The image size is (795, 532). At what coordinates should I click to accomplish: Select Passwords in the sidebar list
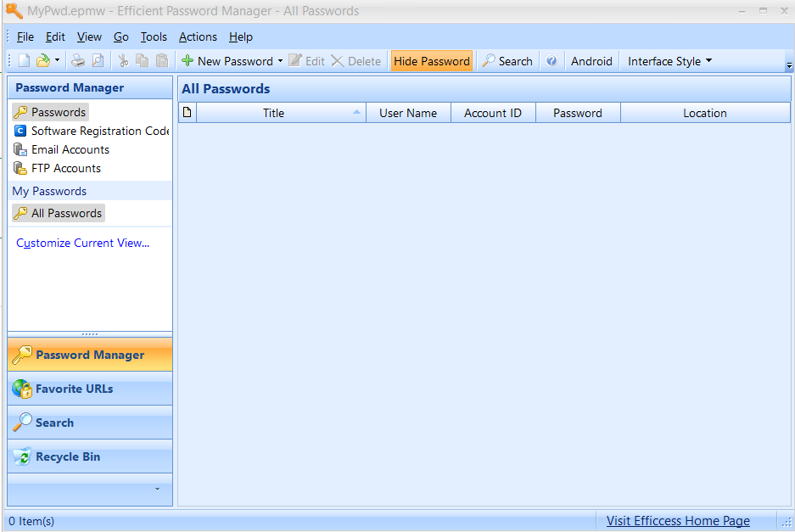pyautogui.click(x=50, y=112)
